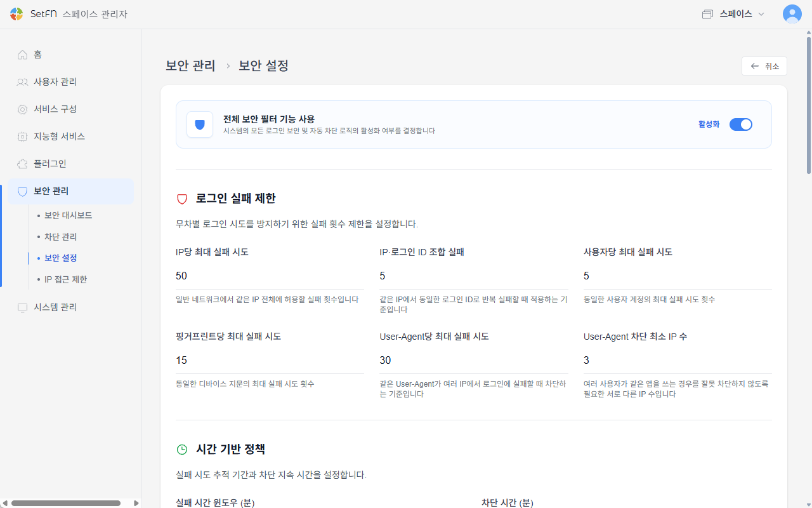Image resolution: width=812 pixels, height=508 pixels.
Task: Edit the 사용자당 최대 실패 시도 field
Action: click(678, 276)
